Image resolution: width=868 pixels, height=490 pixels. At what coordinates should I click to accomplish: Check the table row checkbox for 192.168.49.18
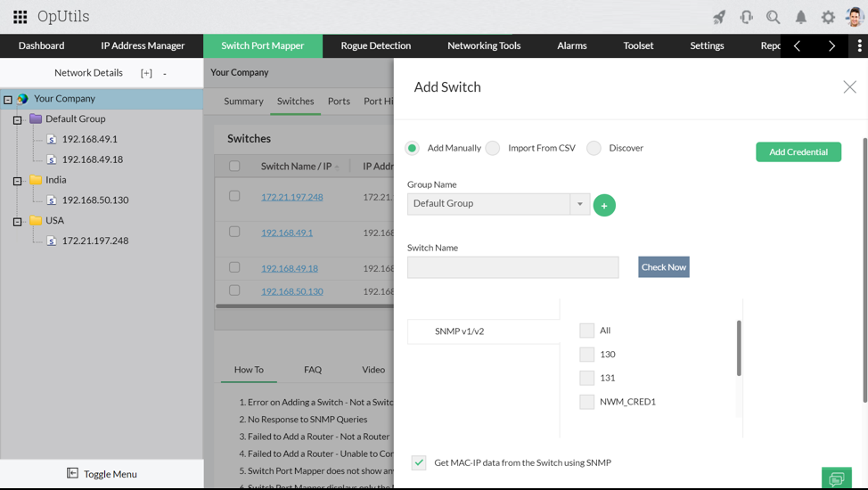coord(234,267)
